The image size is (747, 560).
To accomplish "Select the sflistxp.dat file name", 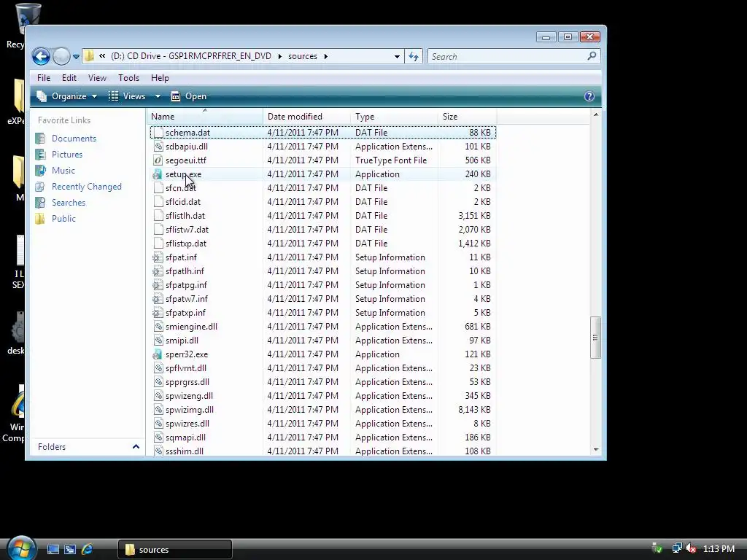I will [186, 244].
